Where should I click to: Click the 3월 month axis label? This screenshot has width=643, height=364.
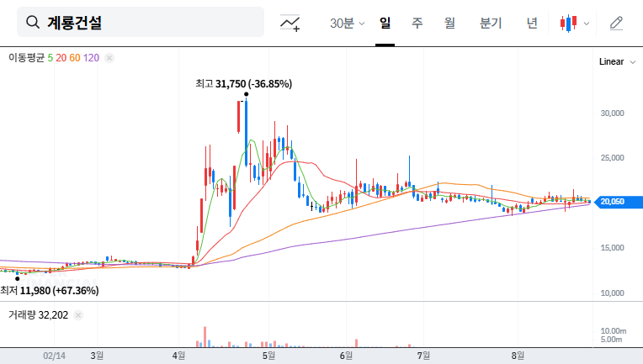(x=97, y=356)
